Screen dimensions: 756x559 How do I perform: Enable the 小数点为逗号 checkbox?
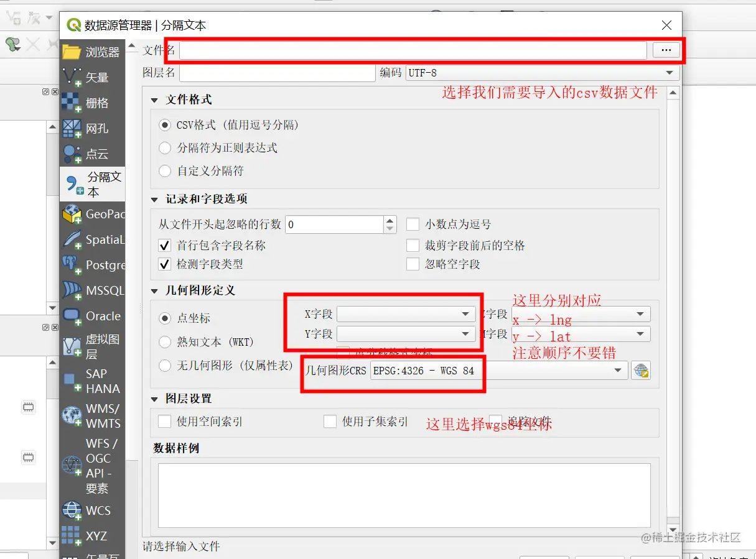tap(413, 224)
